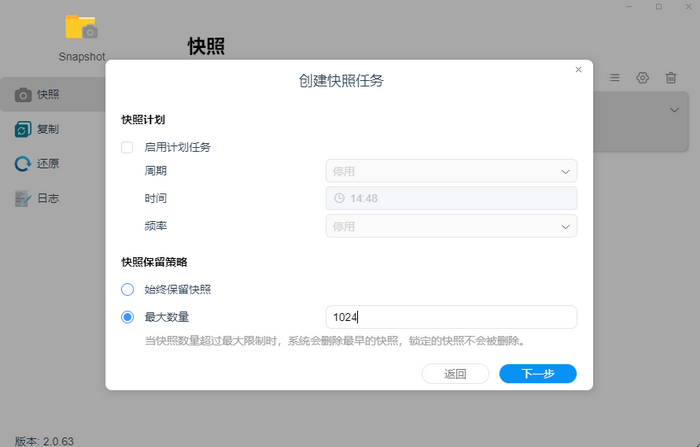
Task: Click the 返回 button
Action: coord(455,373)
